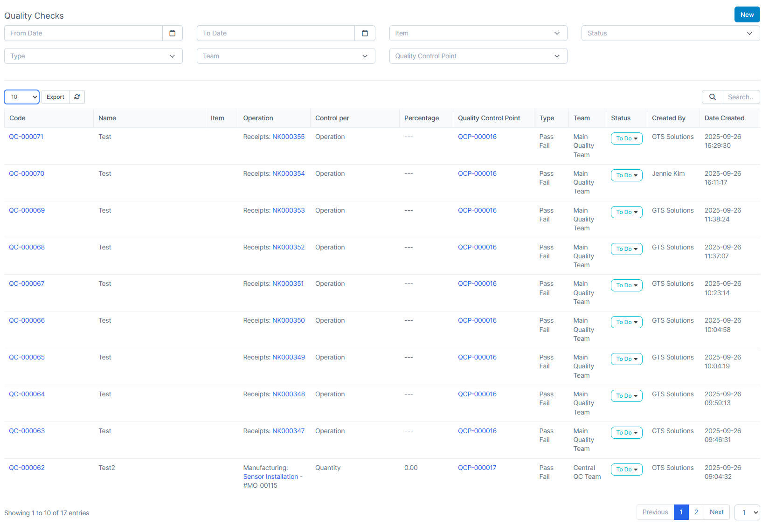Open quality check QC-000070
Image resolution: width=769 pixels, height=532 pixels.
coord(27,173)
